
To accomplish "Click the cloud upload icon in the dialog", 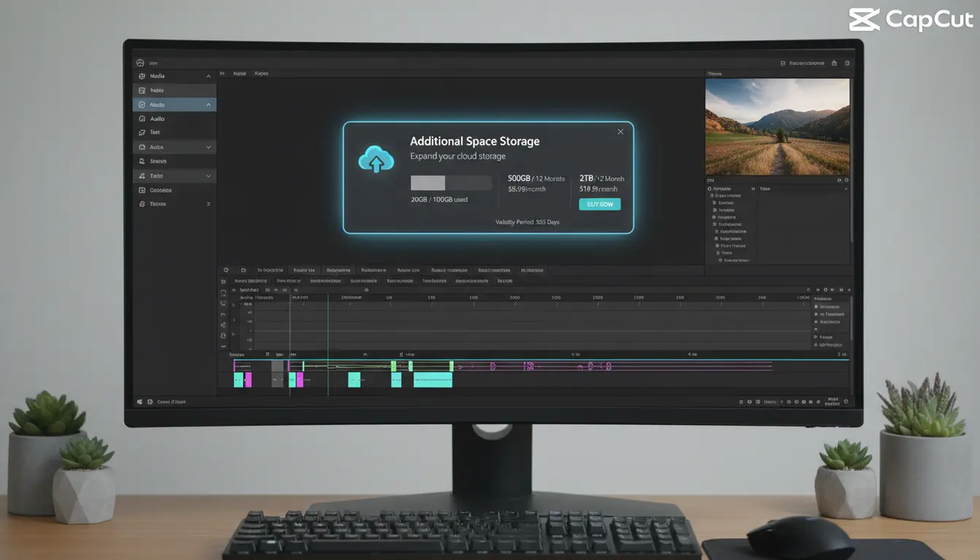I will (x=376, y=159).
